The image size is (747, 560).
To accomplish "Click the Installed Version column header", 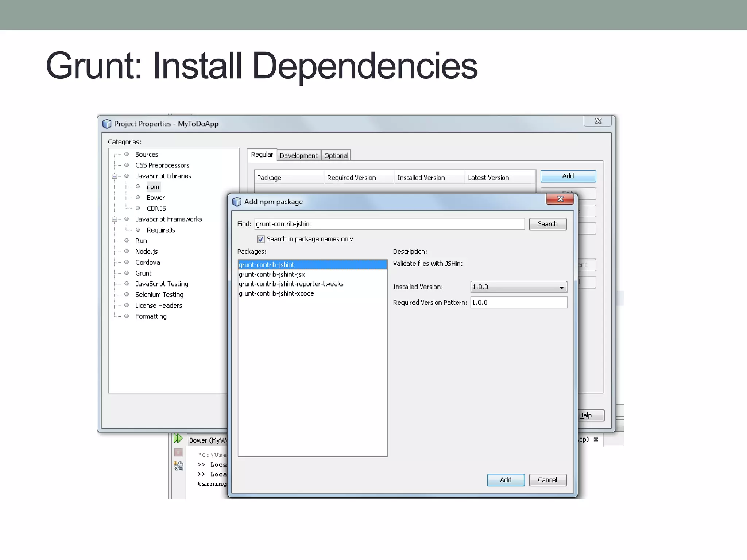I will pos(429,178).
